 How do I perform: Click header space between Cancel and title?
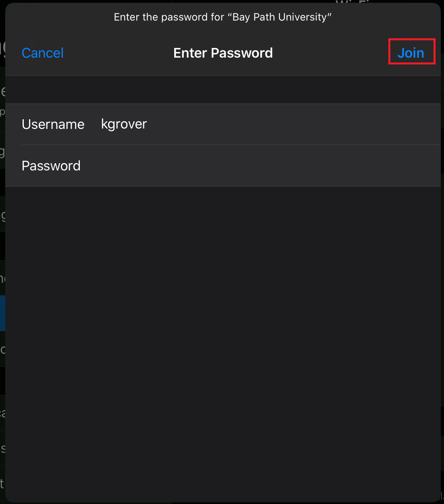click(x=118, y=53)
